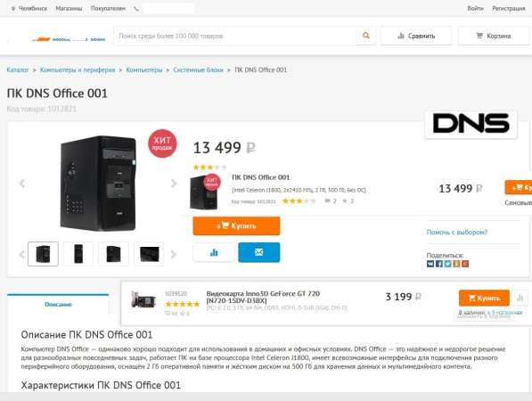Open the Корзина shopping cart
The height and width of the screenshot is (401, 532).
pos(494,36)
